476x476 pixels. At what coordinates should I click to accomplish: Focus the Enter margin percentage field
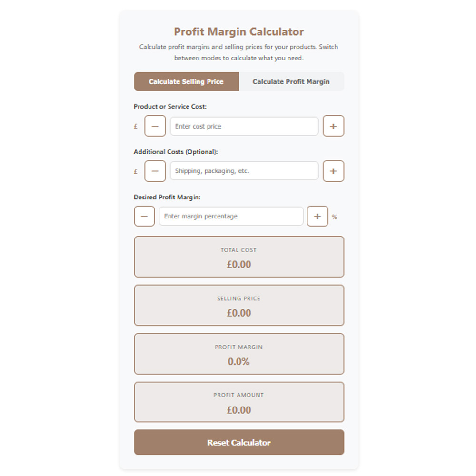pos(231,216)
